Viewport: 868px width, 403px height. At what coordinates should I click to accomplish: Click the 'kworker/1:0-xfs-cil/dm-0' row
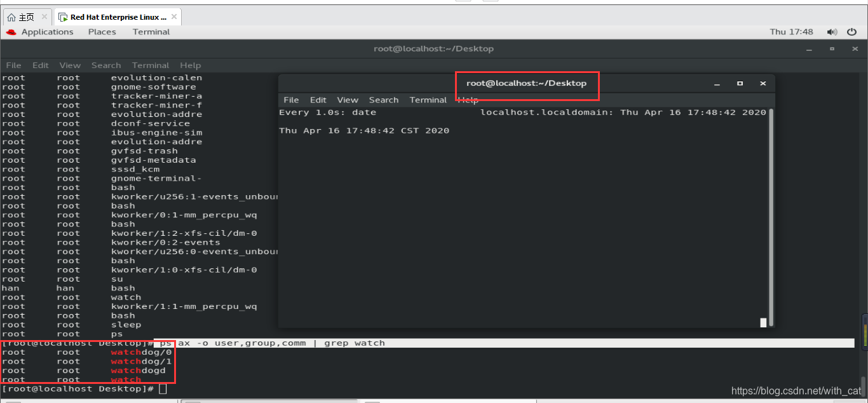[x=129, y=270]
